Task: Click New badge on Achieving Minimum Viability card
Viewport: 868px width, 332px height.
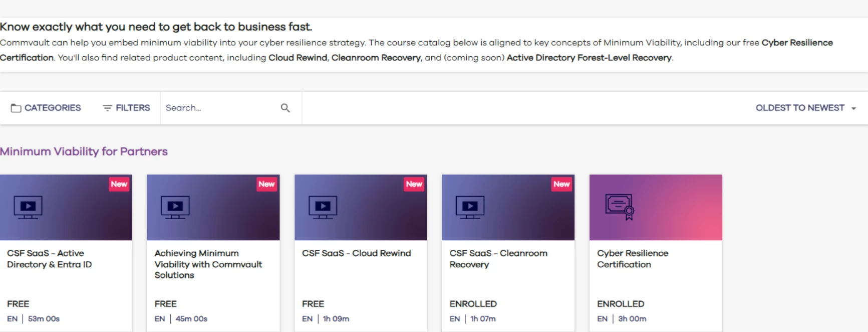Action: (x=266, y=184)
